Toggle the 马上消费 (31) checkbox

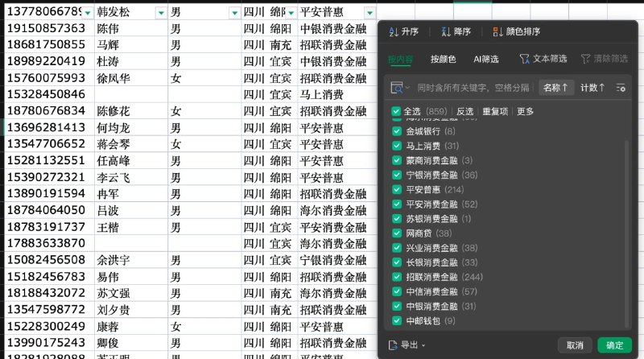click(397, 146)
